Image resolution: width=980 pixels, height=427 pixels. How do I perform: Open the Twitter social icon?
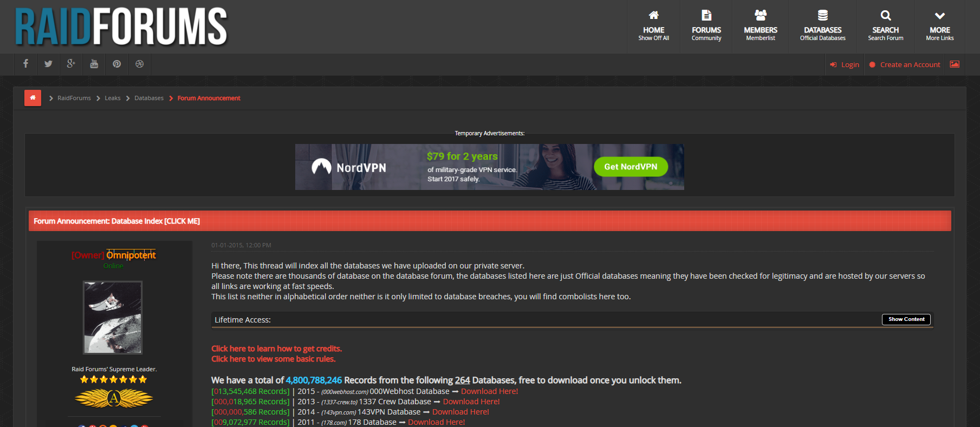pos(48,64)
